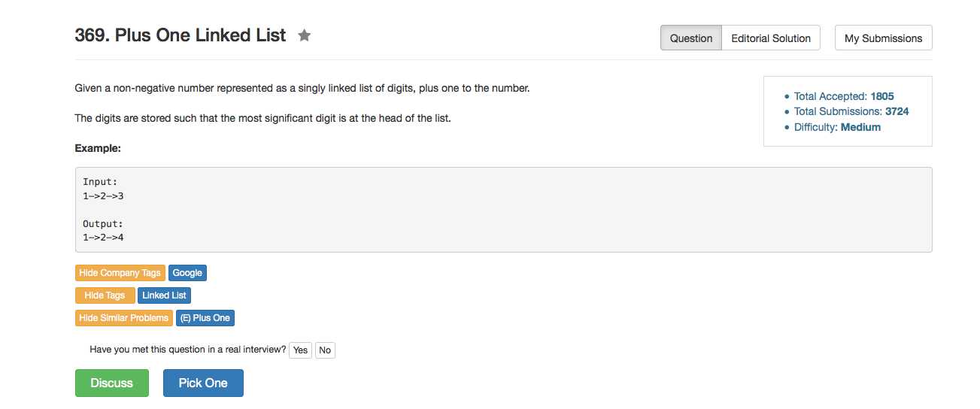Open the green Discuss button
Screen dimensions: 980x409
pyautogui.click(x=112, y=383)
